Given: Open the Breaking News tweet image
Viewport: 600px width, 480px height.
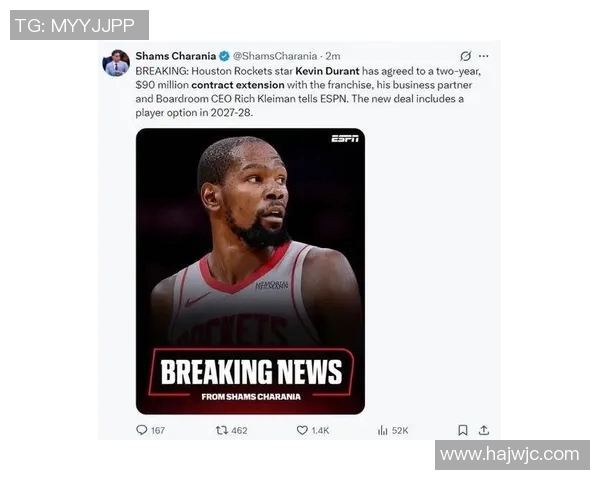Looking at the screenshot, I should [x=250, y=271].
